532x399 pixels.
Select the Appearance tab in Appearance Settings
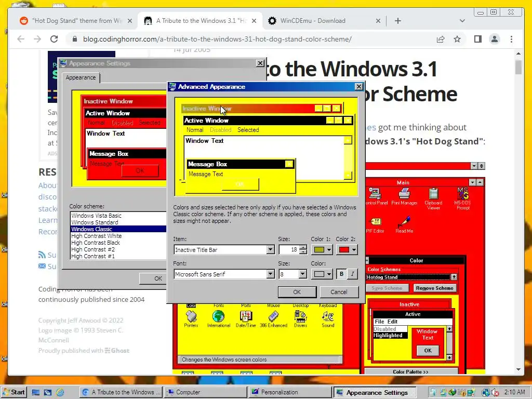click(x=81, y=77)
